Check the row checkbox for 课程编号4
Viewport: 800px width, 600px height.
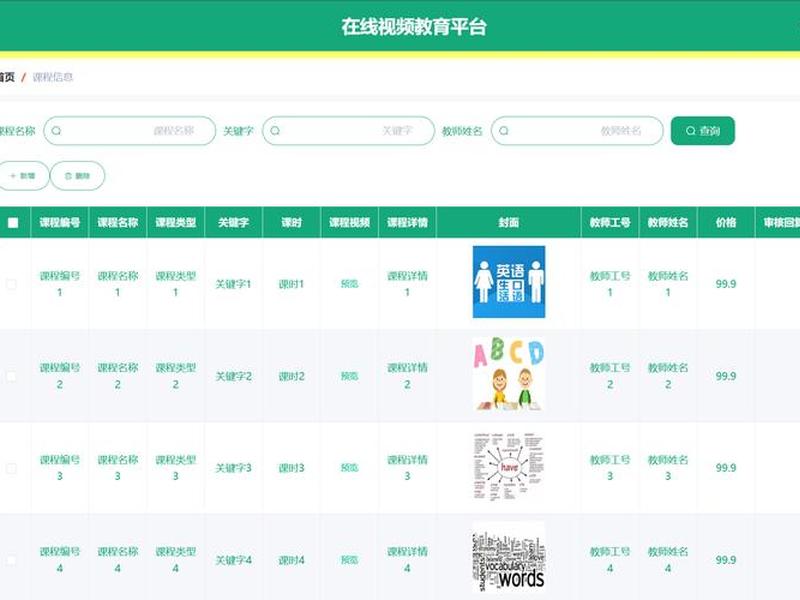[x=11, y=560]
